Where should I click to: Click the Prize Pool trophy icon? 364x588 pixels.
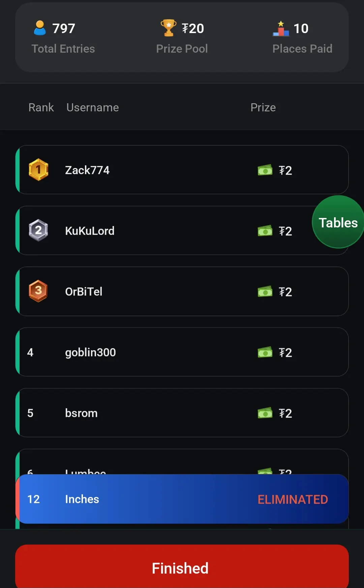[x=169, y=28]
